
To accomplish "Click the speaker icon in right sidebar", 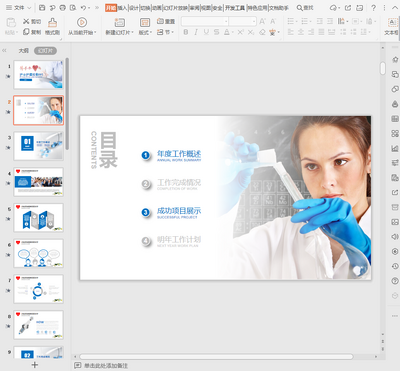I will pos(395,237).
